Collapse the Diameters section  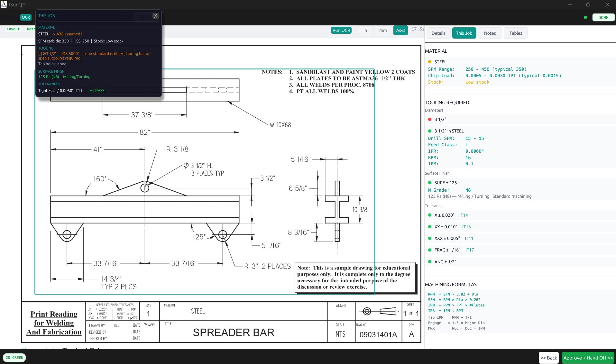click(x=434, y=110)
